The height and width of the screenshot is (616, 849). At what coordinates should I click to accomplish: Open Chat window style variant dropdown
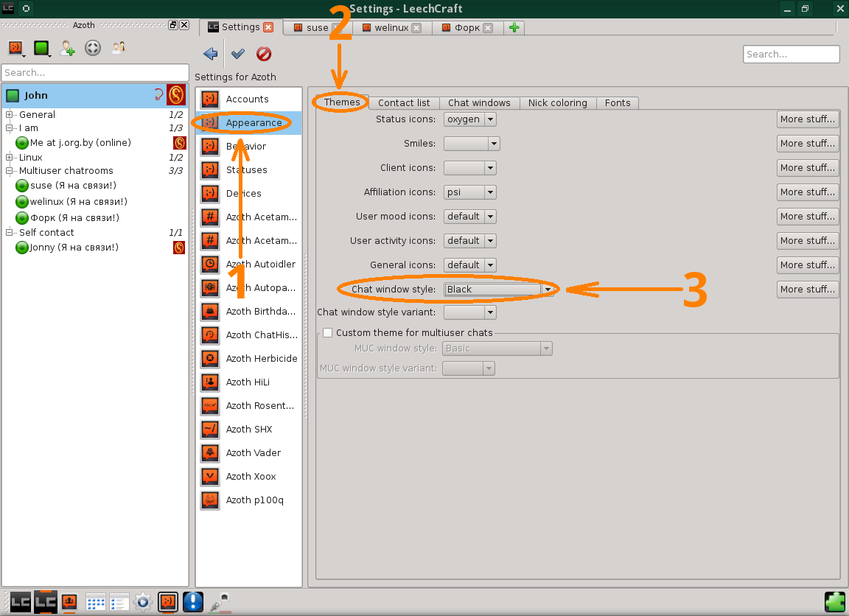(470, 312)
